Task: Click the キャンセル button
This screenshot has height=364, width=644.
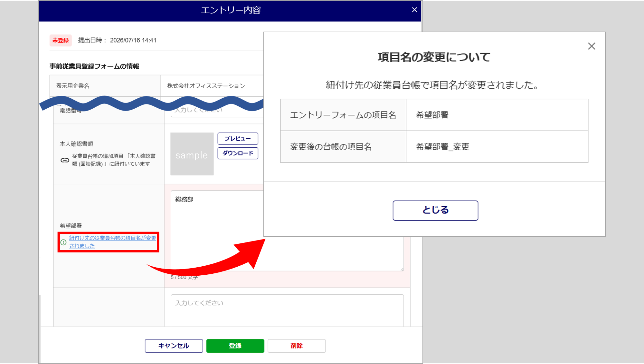Action: [x=174, y=346]
